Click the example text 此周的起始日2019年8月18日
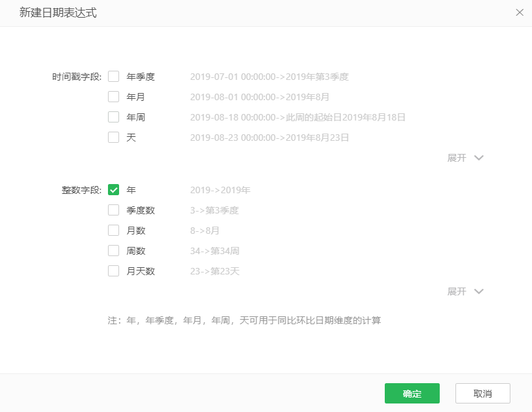Viewport: 532px width, 412px height. coord(346,117)
